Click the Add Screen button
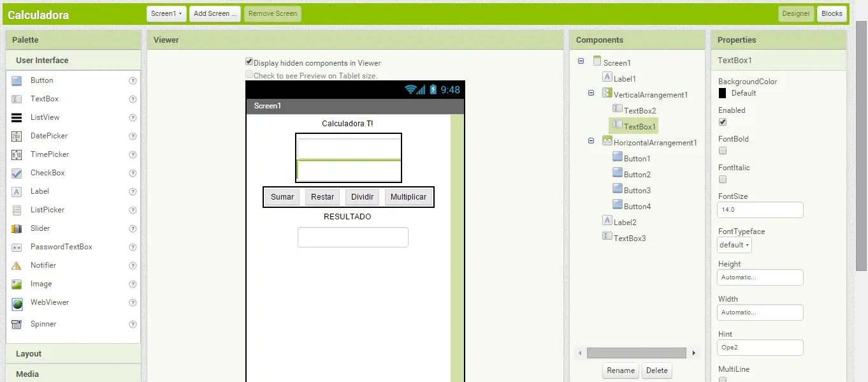The width and height of the screenshot is (868, 382). tap(215, 13)
